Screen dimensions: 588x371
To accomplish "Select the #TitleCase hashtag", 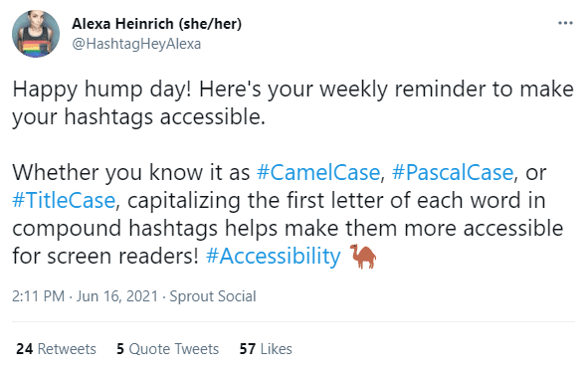I will click(x=64, y=200).
